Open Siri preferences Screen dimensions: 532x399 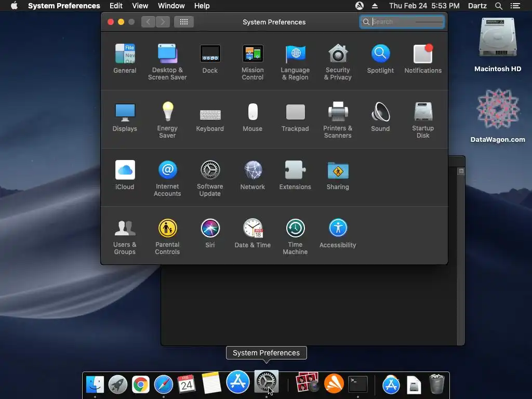pyautogui.click(x=210, y=233)
